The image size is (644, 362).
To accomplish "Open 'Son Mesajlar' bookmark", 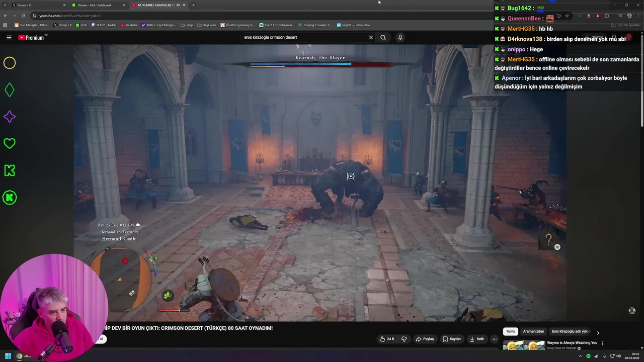I will pos(32,25).
